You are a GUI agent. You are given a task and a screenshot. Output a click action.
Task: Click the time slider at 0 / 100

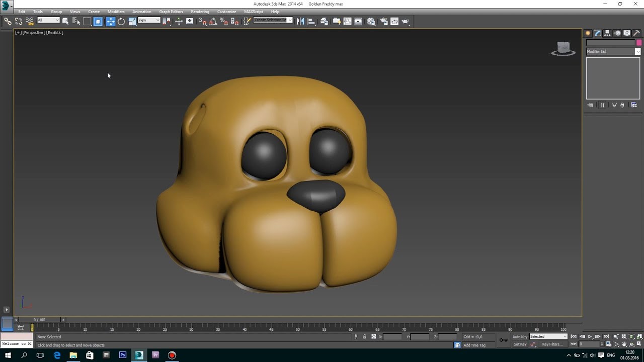[39, 320]
